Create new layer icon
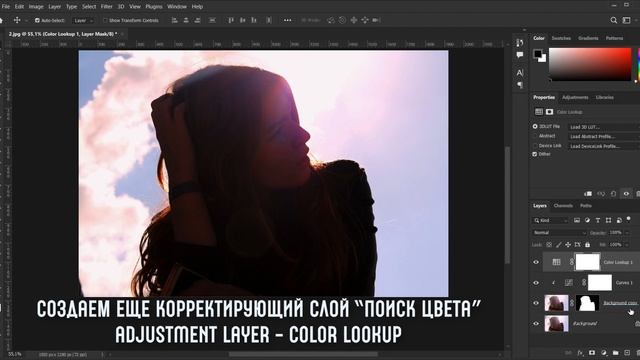Screen dimensions: 640x360 627,353
